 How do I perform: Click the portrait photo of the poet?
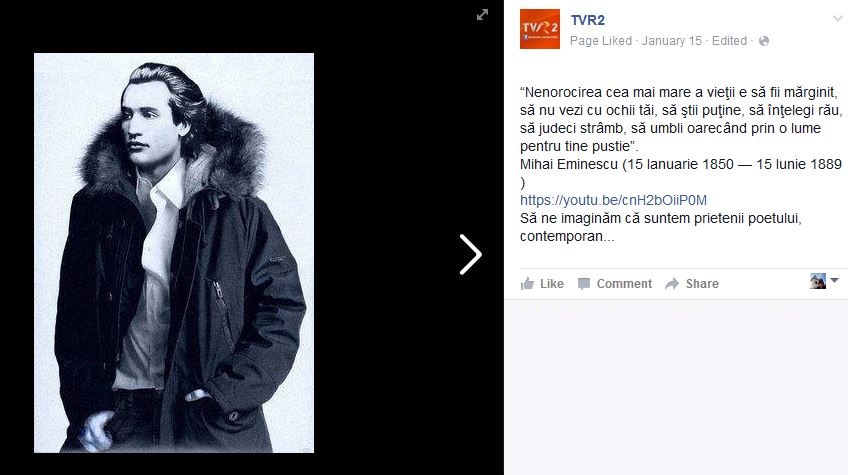(174, 253)
